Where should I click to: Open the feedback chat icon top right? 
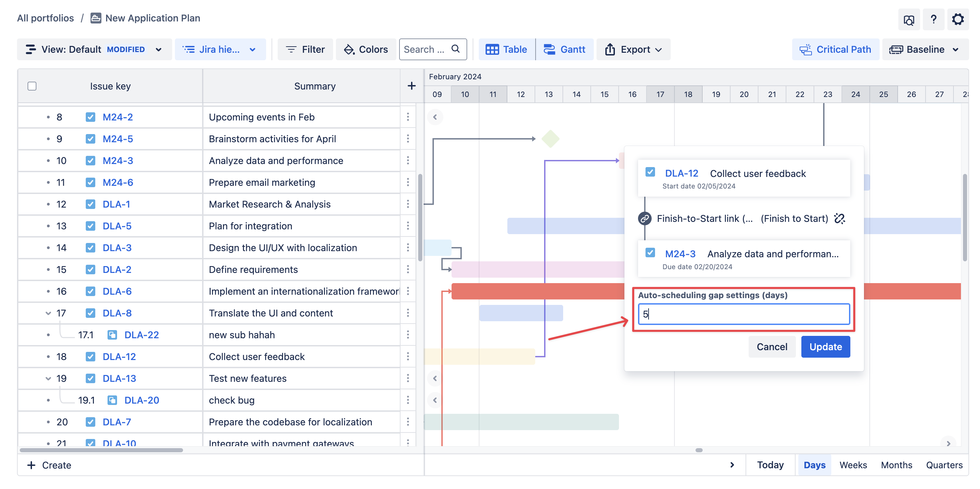(909, 20)
